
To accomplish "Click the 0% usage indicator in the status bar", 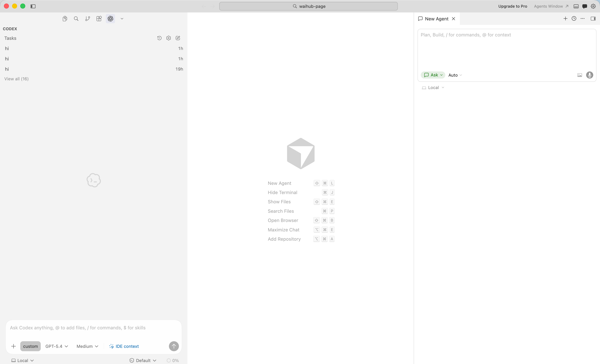I will 173,360.
